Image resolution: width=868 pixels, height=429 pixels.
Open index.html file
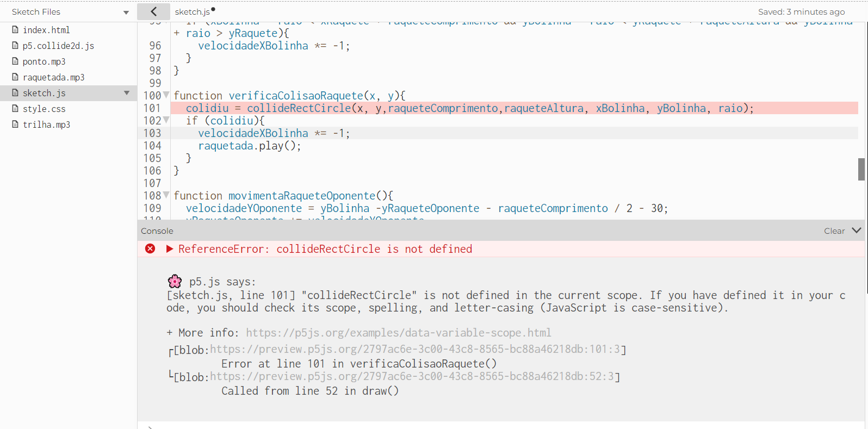(x=46, y=30)
